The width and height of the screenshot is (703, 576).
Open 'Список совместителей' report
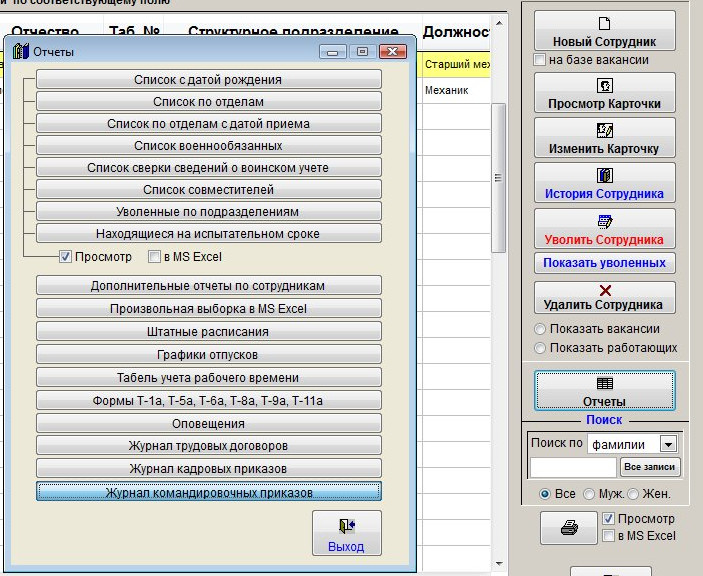[x=209, y=189]
